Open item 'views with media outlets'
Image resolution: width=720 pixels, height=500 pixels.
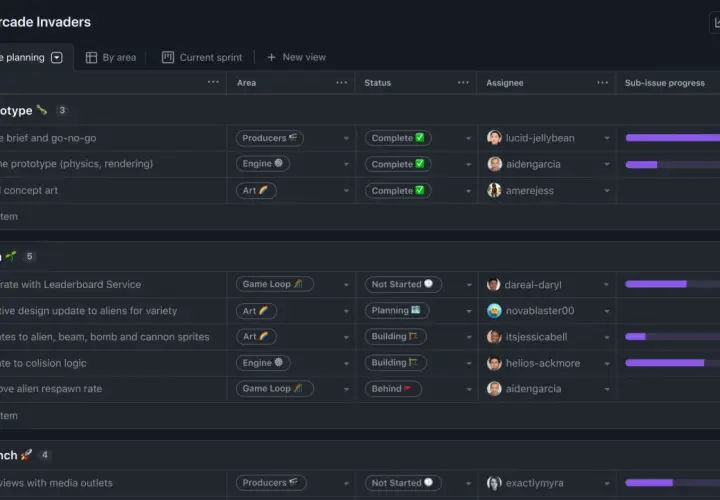coord(56,483)
